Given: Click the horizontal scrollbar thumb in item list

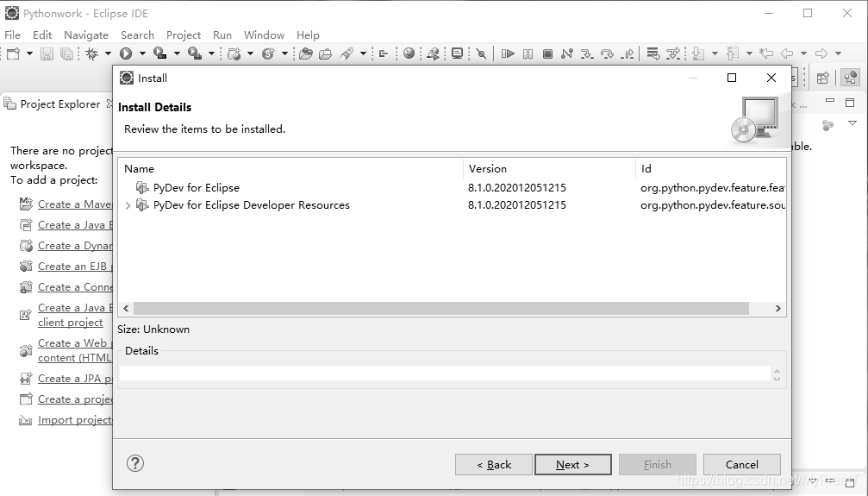Looking at the screenshot, I should point(440,308).
